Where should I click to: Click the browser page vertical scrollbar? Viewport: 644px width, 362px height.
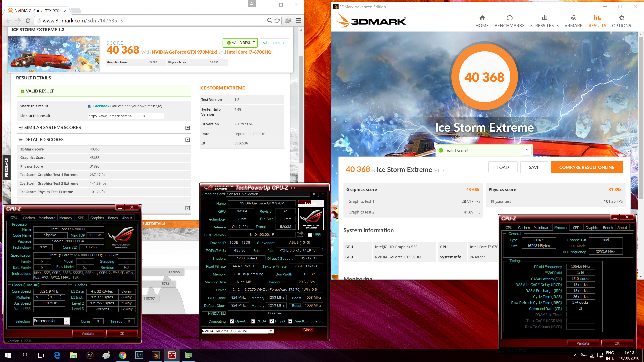301,109
